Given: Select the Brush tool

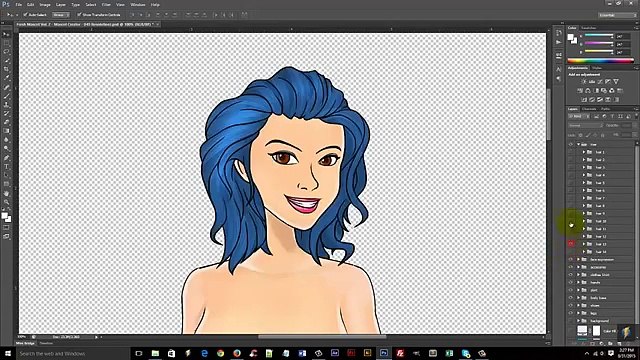Looking at the screenshot, I should 6,96.
